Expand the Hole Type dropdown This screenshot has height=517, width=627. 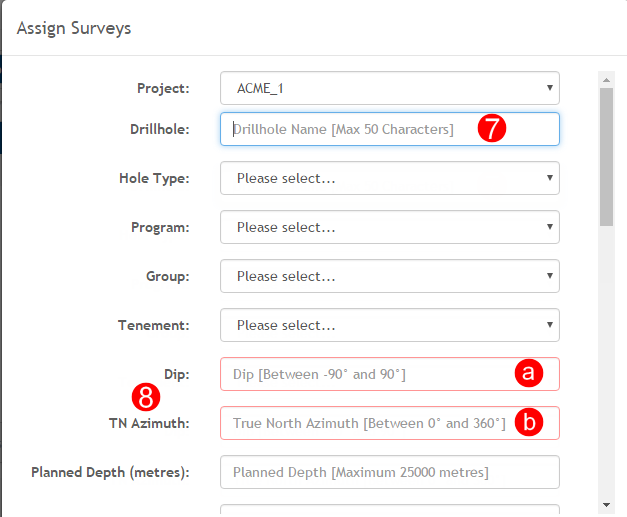point(389,178)
